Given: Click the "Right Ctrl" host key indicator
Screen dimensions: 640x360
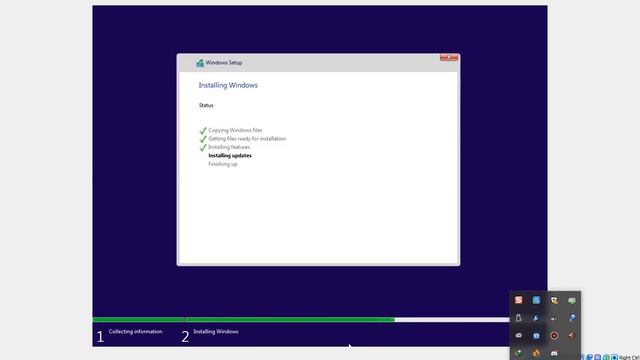Looking at the screenshot, I should 629,358.
